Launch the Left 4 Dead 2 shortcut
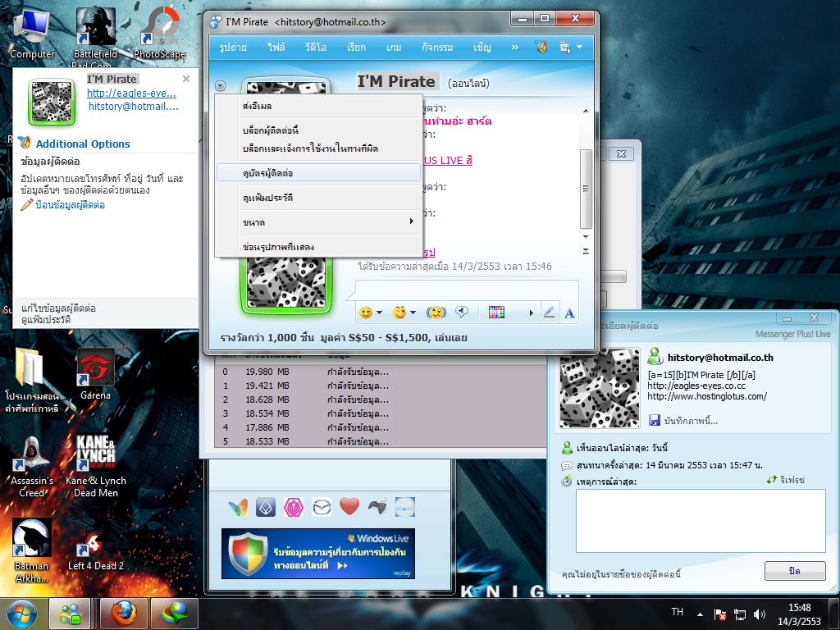Image resolution: width=840 pixels, height=630 pixels. pos(96,552)
